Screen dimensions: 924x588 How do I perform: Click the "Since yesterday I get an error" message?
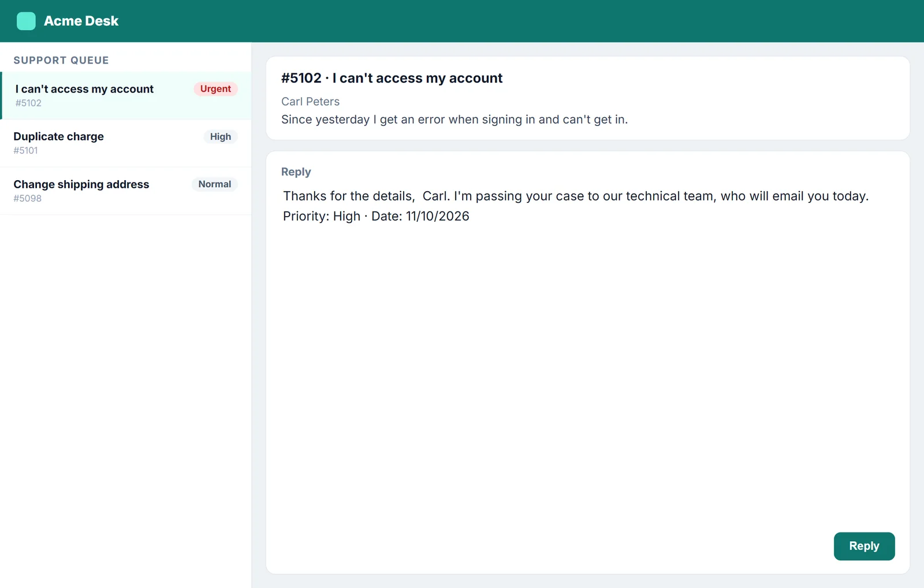[454, 120]
